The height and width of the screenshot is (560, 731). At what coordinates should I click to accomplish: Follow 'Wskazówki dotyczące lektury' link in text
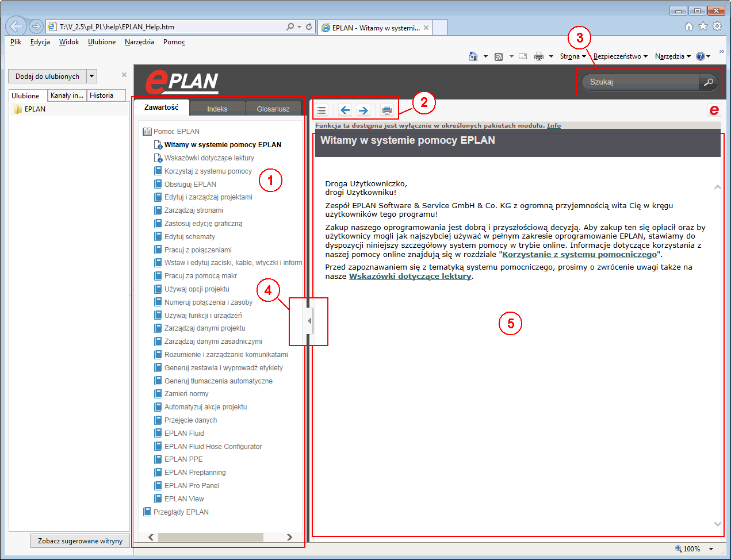(410, 277)
